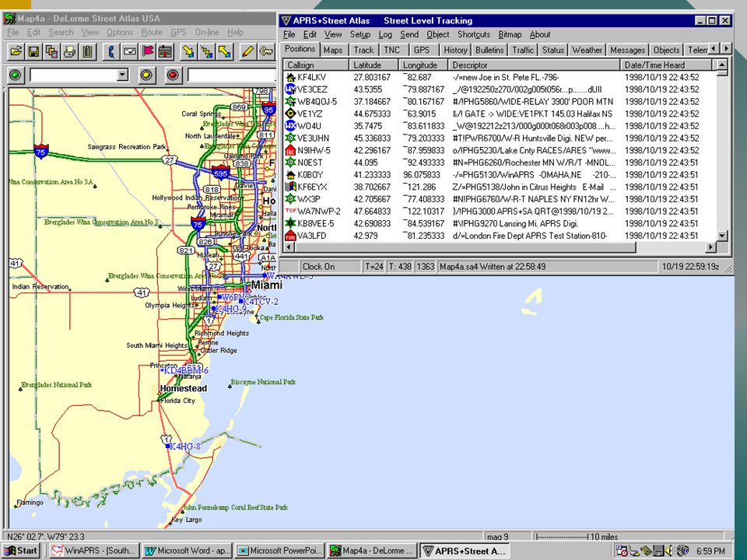Open the Object menu in APRS+Street Atlas
747x560 pixels.
pos(438,34)
